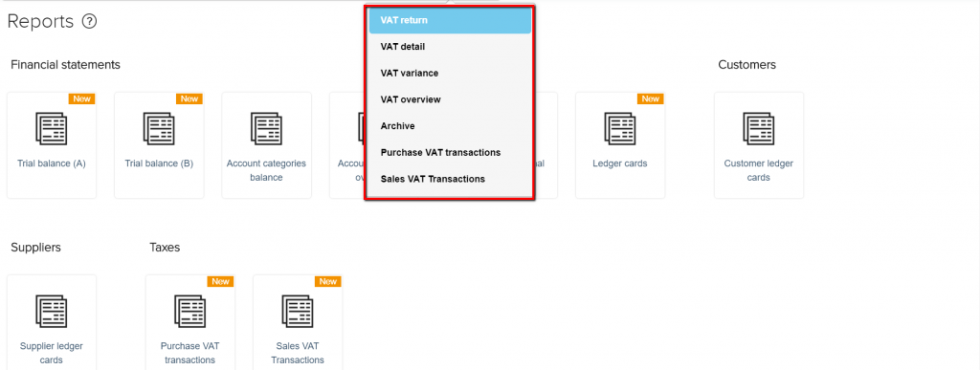Click the help question mark beside Reports

click(90, 22)
